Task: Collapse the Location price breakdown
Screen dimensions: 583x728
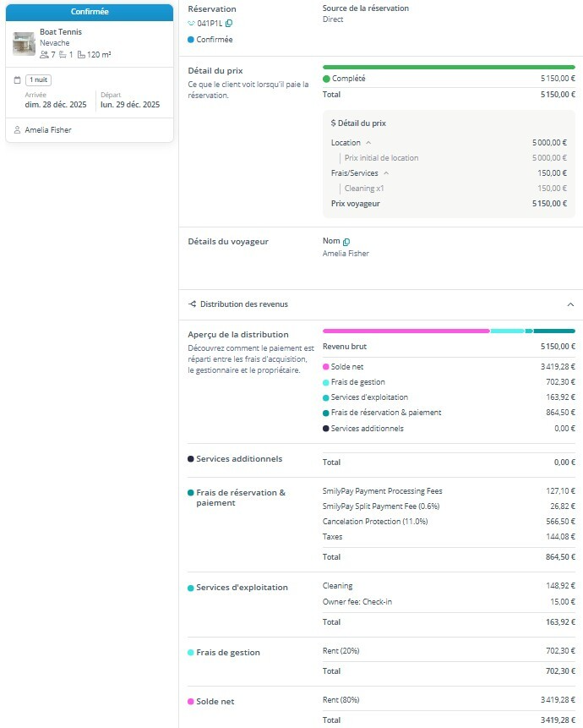Action: pos(368,143)
